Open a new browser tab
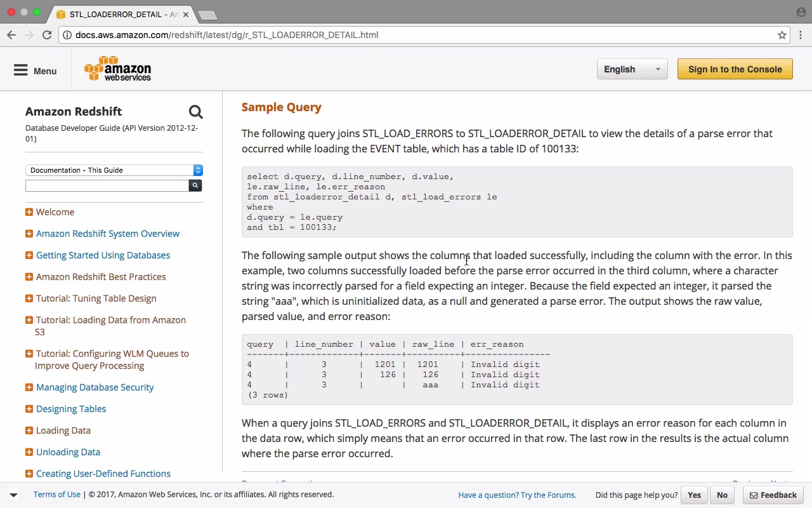This screenshot has height=508, width=812. tap(207, 15)
